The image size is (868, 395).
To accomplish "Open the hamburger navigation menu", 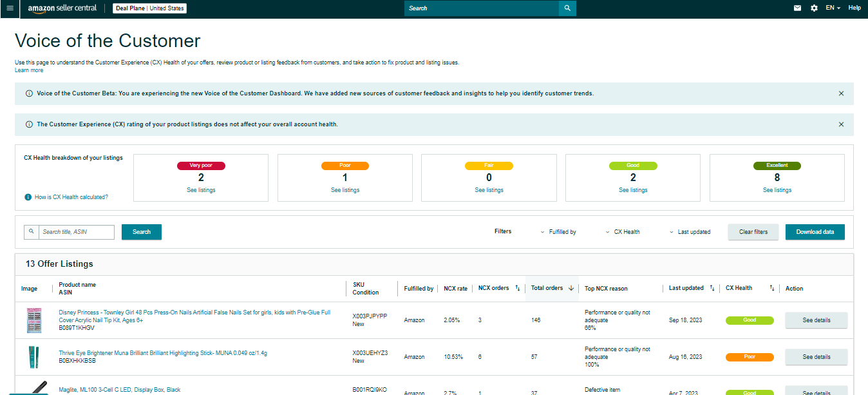I will tap(10, 8).
